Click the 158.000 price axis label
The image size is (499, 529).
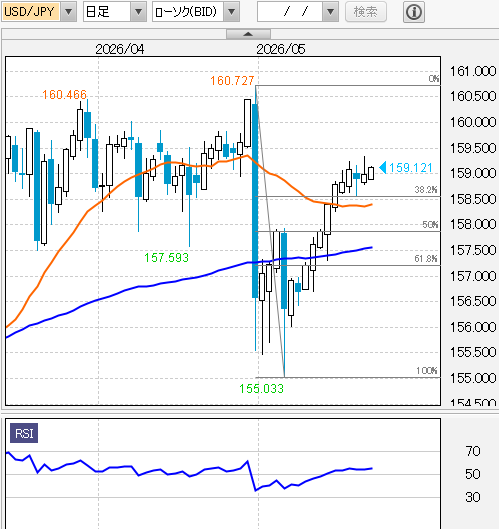coord(473,224)
